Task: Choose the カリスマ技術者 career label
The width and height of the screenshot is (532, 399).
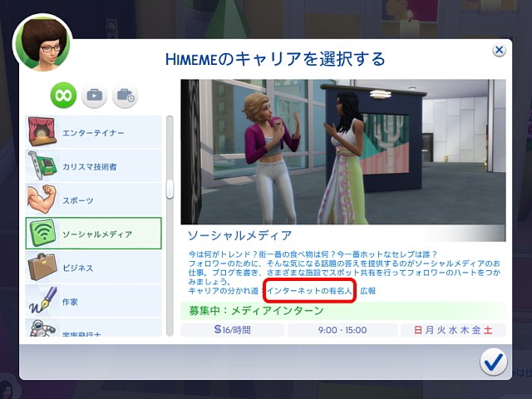Action: [x=90, y=166]
